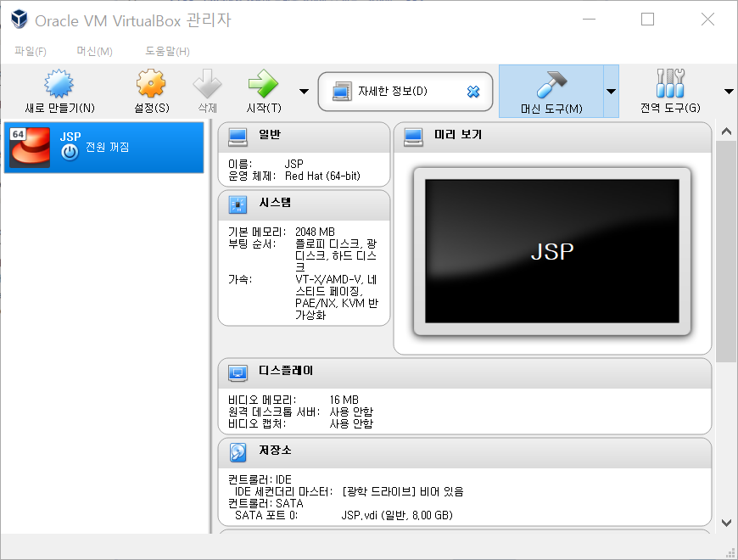The width and height of the screenshot is (738, 560).
Task: Click the 디스플레이 monitor icon
Action: click(x=238, y=372)
